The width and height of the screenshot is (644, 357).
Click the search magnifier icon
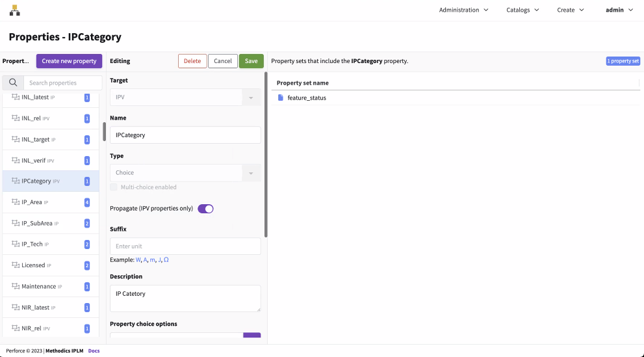pyautogui.click(x=13, y=83)
